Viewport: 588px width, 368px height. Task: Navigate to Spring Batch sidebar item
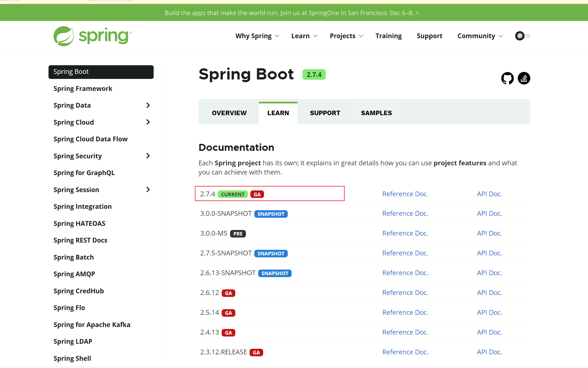click(74, 257)
